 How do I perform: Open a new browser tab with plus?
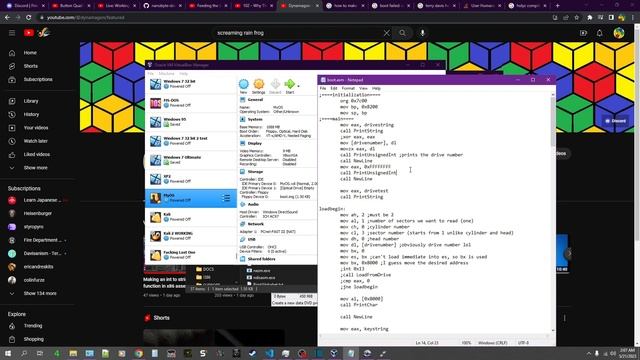click(558, 6)
